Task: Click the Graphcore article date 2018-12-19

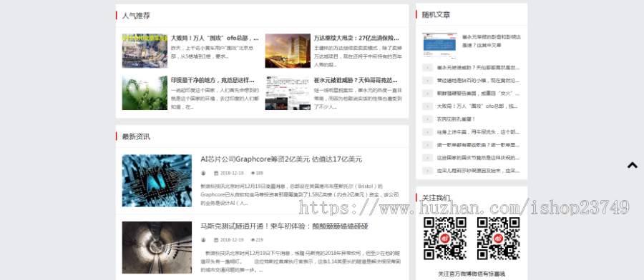Action: 232,173
